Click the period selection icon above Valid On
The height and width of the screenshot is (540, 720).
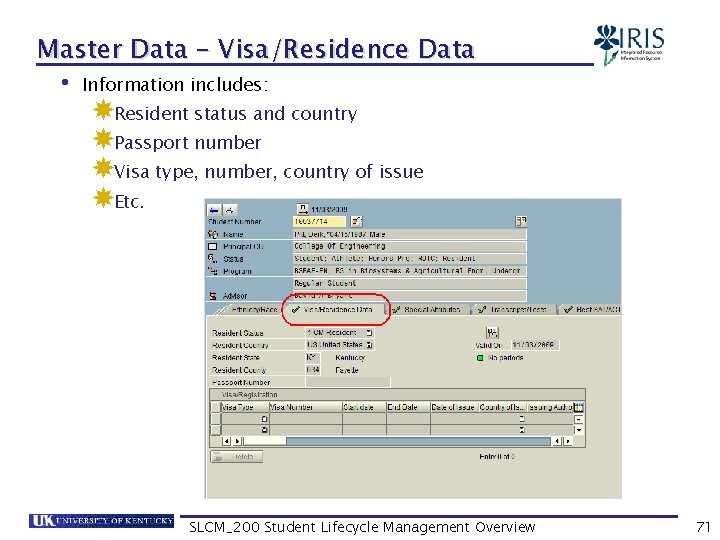pos(492,332)
